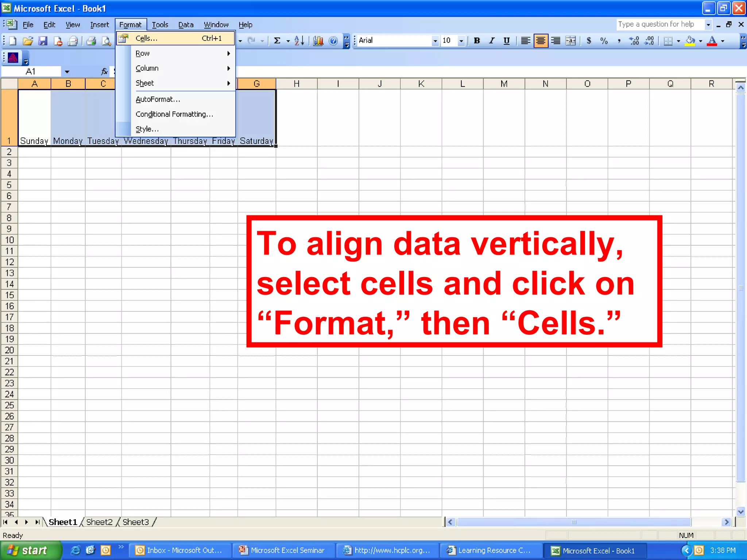Click the Fill Color yellow paint bucket
Image resolution: width=747 pixels, height=560 pixels.
tap(690, 41)
